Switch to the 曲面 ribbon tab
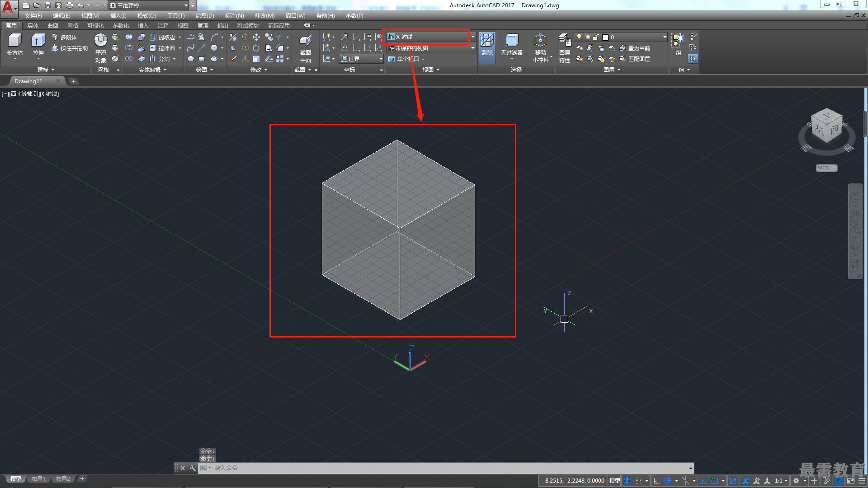Image resolution: width=868 pixels, height=488 pixels. point(52,25)
